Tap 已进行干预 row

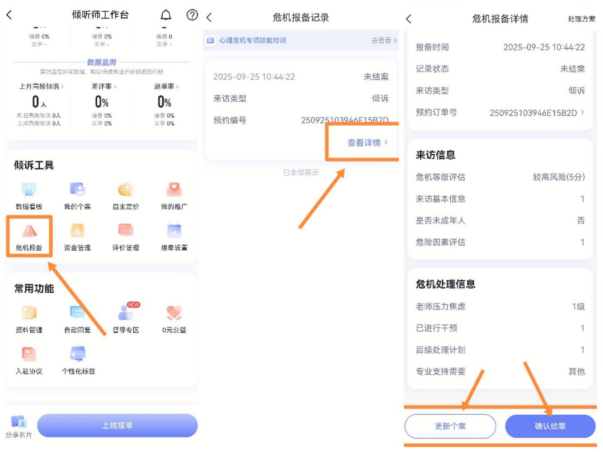tap(500, 328)
